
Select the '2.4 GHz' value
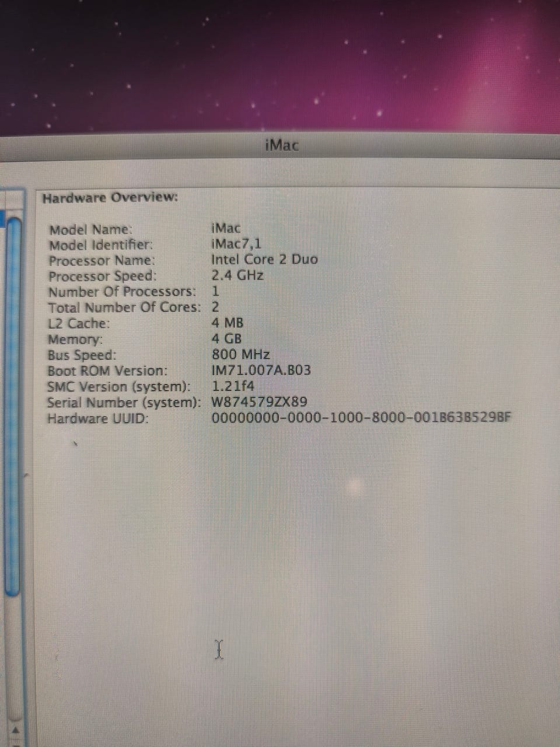tap(237, 275)
